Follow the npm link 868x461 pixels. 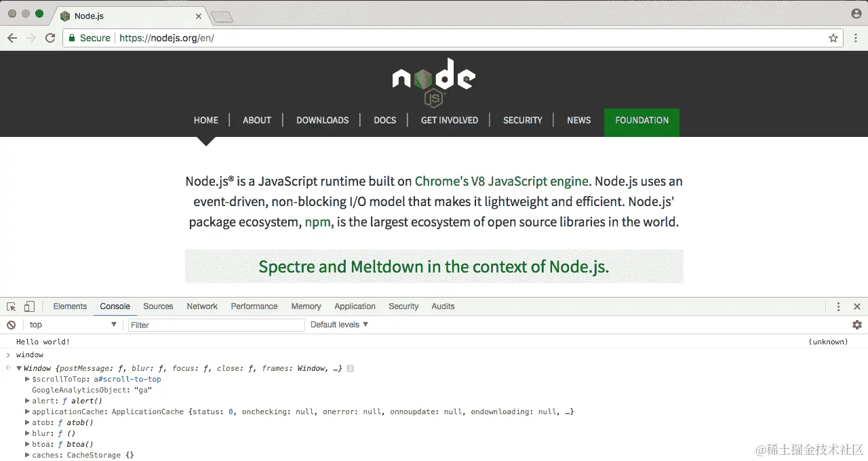coord(318,222)
